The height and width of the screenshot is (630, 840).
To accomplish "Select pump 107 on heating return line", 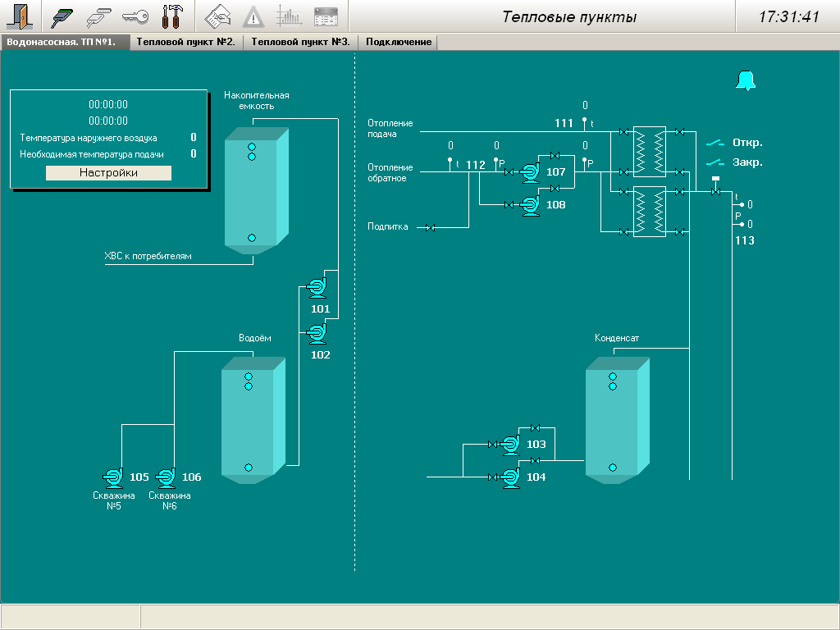I will point(530,171).
